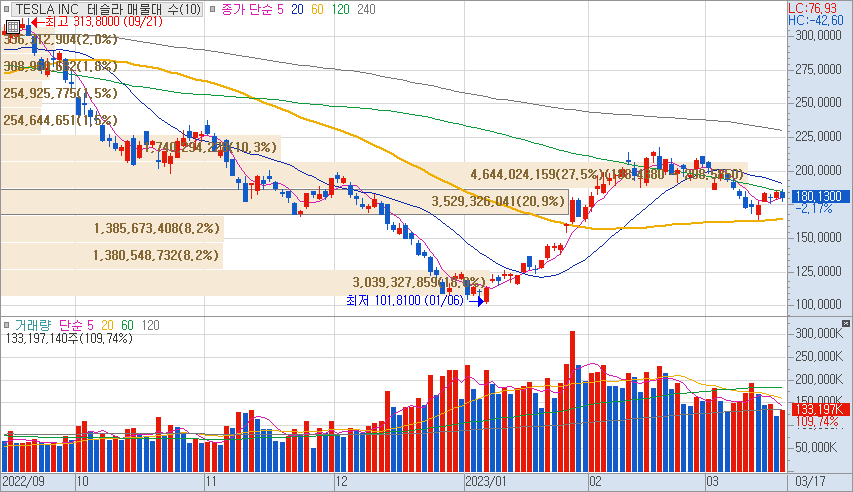
Task: Click the 03/17 date label at axis end
Action: (810, 482)
